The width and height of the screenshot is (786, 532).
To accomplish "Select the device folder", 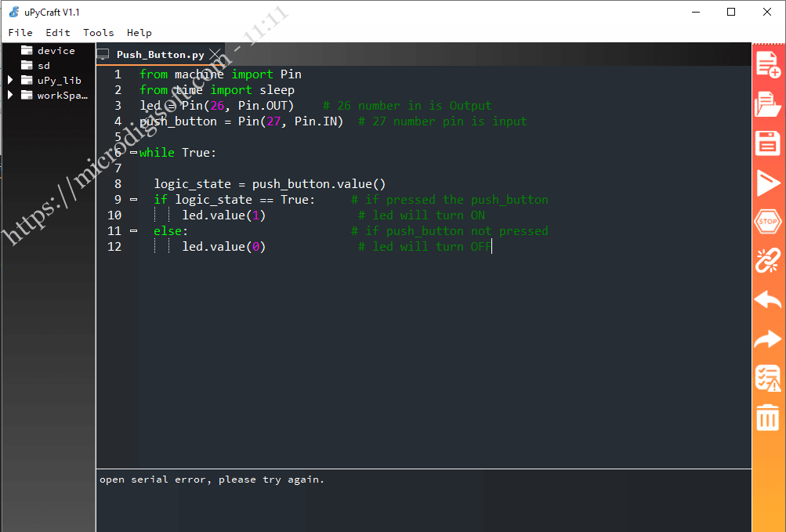I will [55, 50].
